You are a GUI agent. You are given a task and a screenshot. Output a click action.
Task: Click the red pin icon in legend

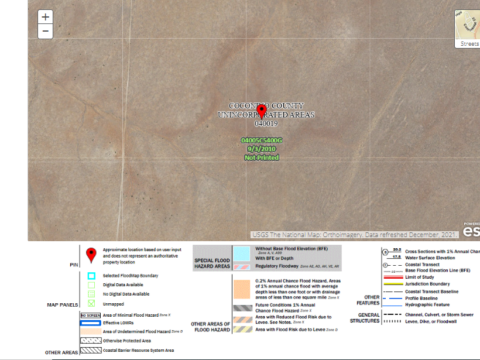pyautogui.click(x=91, y=255)
